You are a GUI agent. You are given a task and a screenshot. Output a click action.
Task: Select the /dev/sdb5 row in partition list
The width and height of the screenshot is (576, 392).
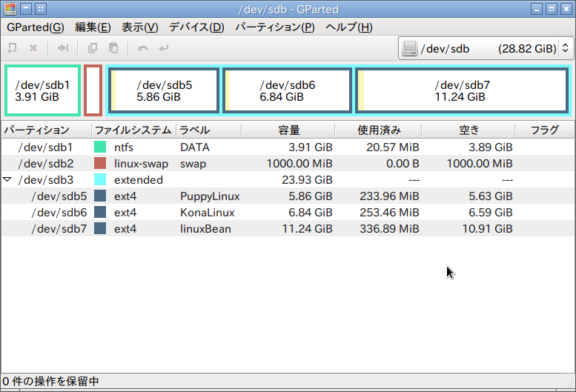pos(288,196)
